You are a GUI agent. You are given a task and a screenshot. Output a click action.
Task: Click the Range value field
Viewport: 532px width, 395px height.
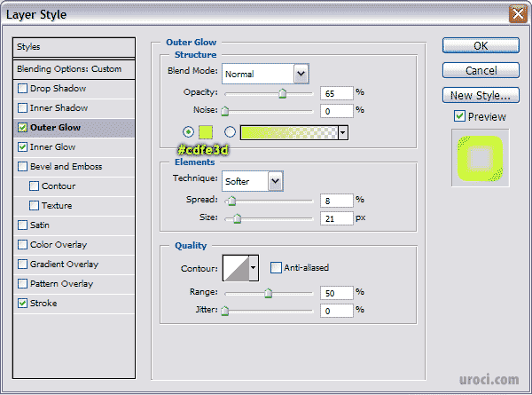tap(337, 293)
